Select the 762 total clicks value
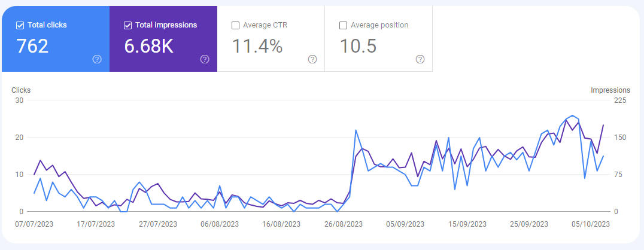Viewport: 644px width, 250px height. tap(32, 46)
